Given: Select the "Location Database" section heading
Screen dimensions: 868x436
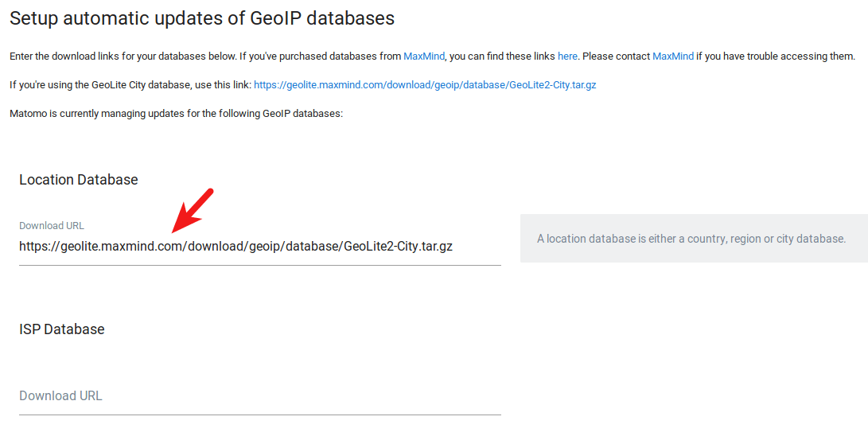Looking at the screenshot, I should pos(79,180).
